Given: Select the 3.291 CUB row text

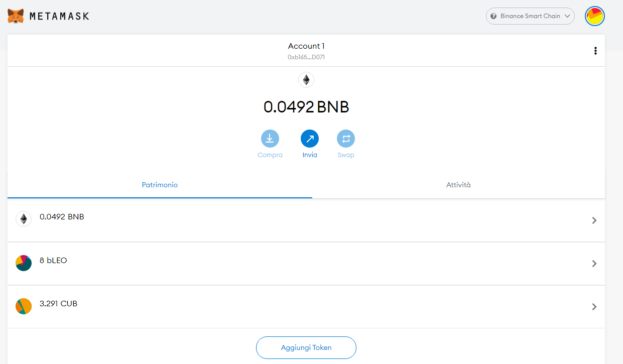Looking at the screenshot, I should 58,304.
